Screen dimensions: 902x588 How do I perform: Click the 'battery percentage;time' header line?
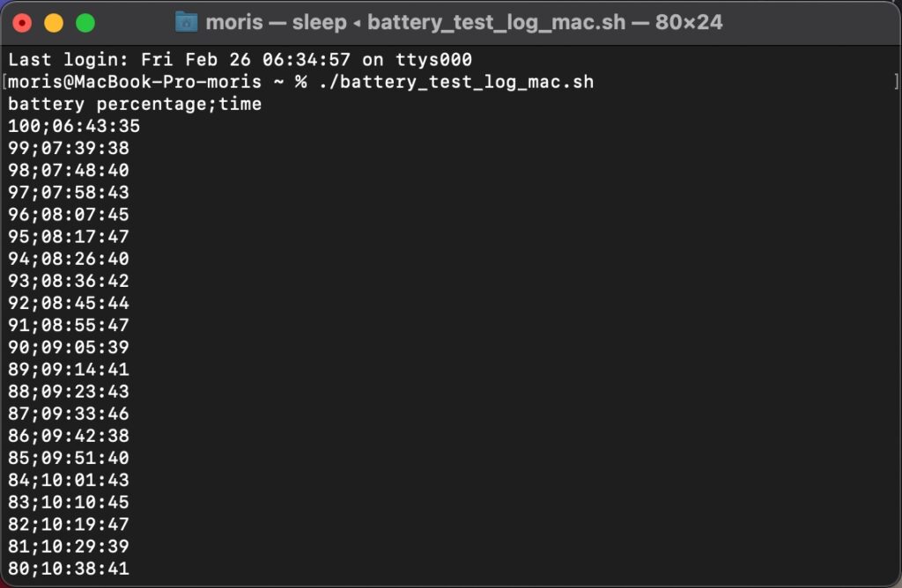tap(135, 104)
